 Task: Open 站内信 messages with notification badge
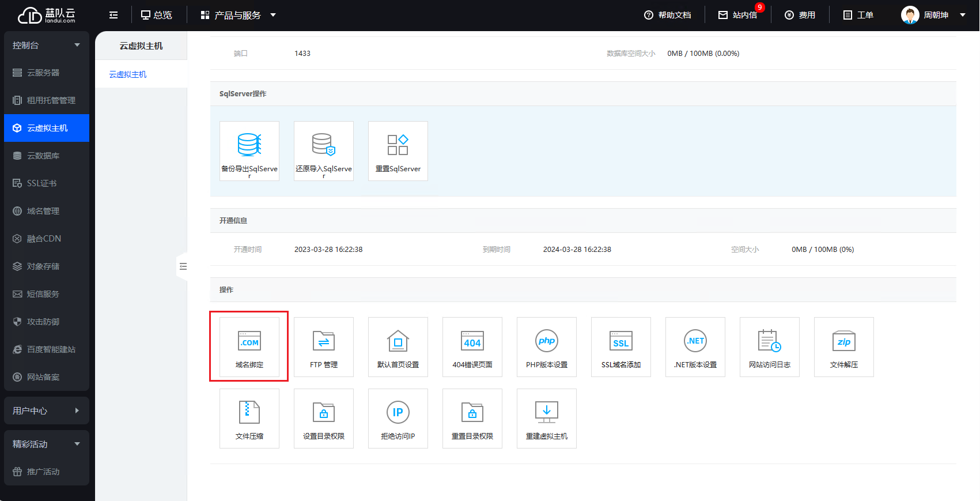738,15
